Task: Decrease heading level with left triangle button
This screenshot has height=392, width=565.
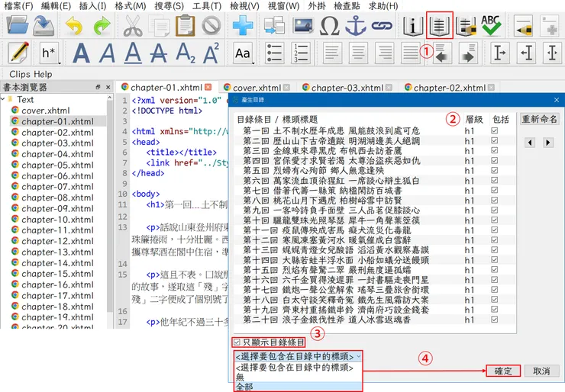Action: [530, 143]
